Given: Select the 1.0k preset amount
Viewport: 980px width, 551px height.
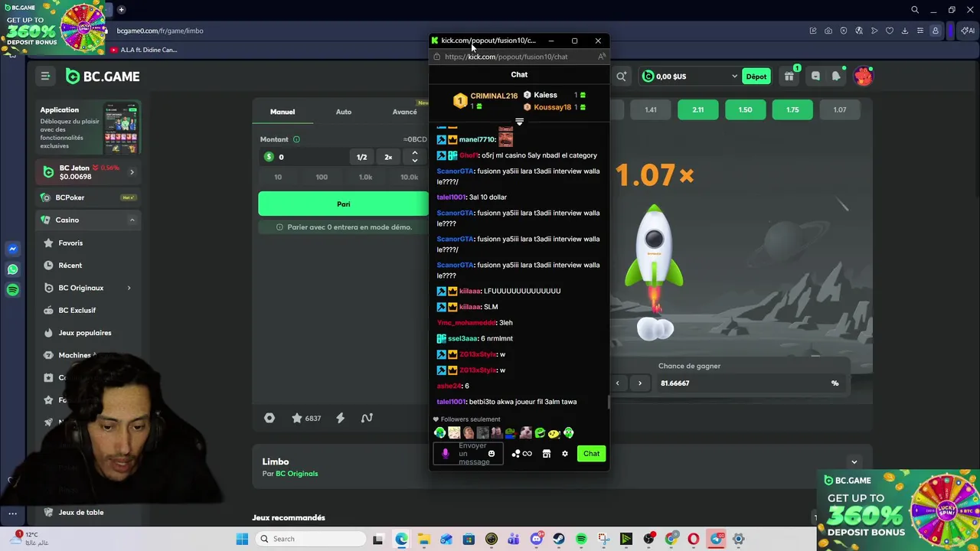Looking at the screenshot, I should pos(365,177).
